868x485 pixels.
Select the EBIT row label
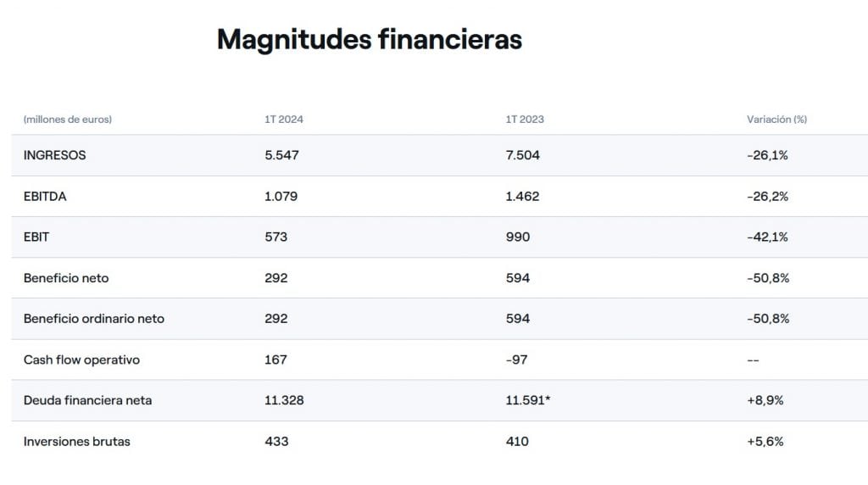pyautogui.click(x=36, y=237)
